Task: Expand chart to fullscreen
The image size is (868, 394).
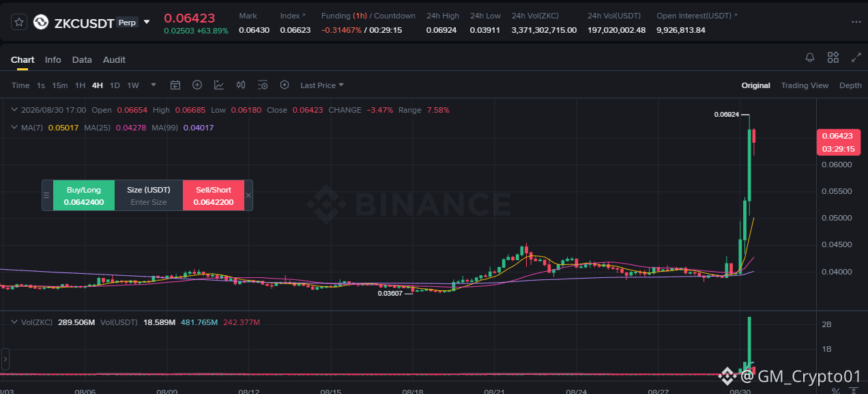Action: click(x=856, y=58)
